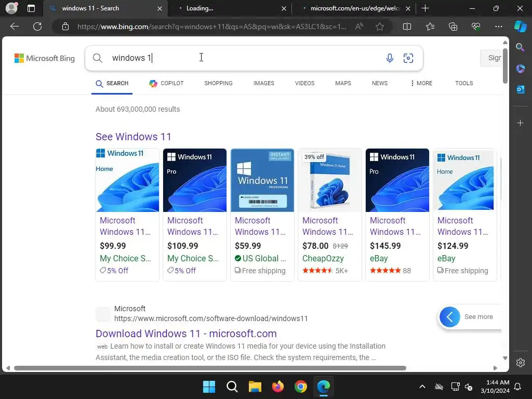Close the 'windows 11 - Search' tab
Viewport: 532px width, 399px height.
[159, 9]
